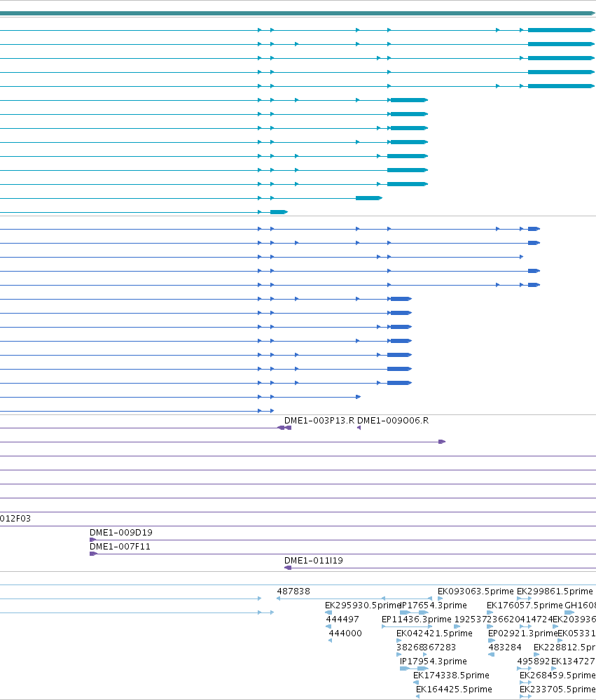This screenshot has width=596, height=700.
Task: Open EK268459.5prime EST label
Action: (557, 675)
